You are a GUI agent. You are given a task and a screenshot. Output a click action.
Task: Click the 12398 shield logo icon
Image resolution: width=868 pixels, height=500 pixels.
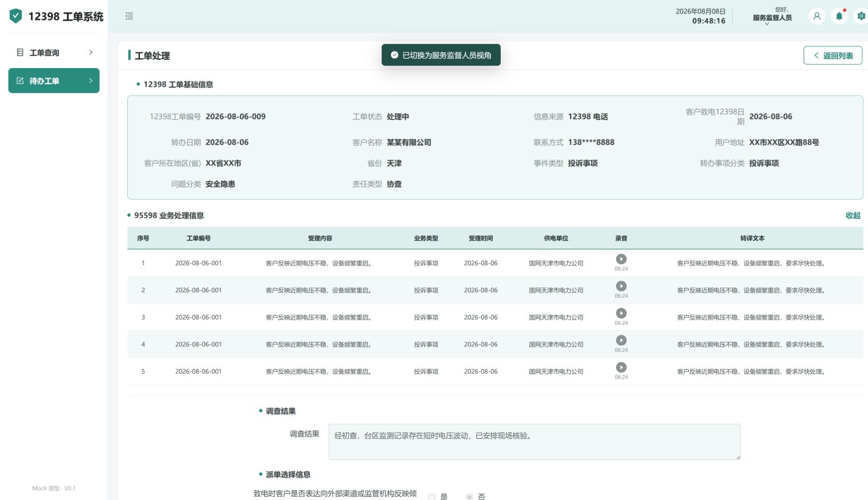15,16
